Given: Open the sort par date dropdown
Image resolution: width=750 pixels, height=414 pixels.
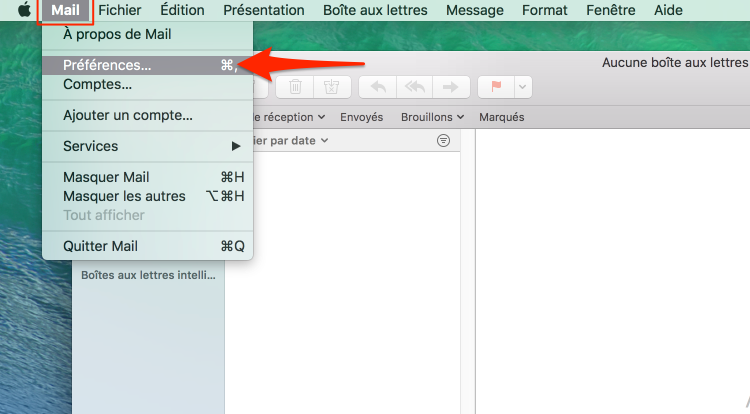Looking at the screenshot, I should pos(290,141).
